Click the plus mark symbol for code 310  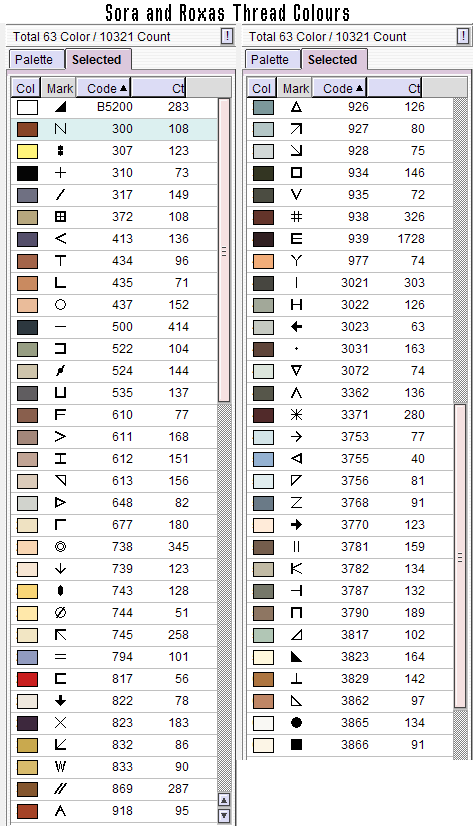pos(61,173)
